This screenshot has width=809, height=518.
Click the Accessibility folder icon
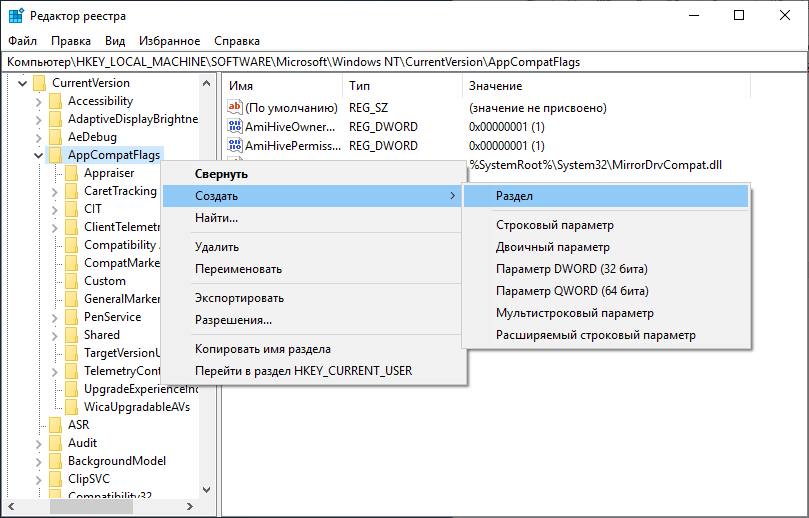coord(56,101)
